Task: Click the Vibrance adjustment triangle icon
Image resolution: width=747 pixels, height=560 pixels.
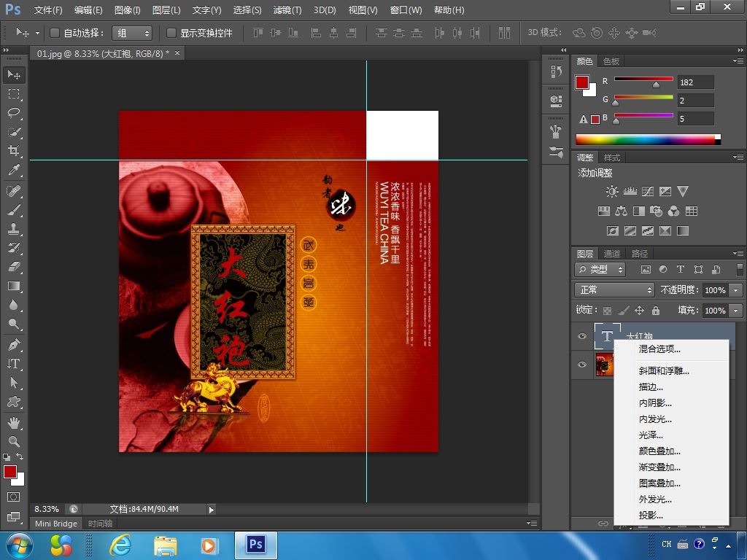Action: (x=683, y=192)
